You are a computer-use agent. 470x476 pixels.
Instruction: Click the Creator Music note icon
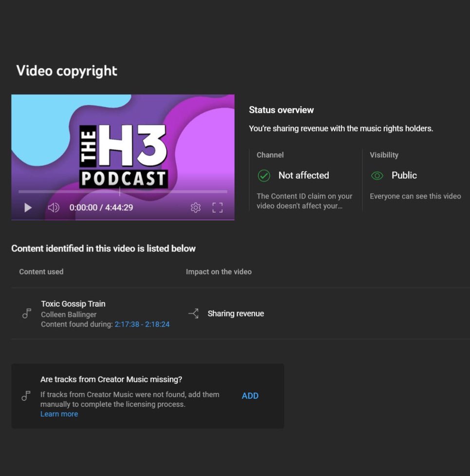[26, 396]
